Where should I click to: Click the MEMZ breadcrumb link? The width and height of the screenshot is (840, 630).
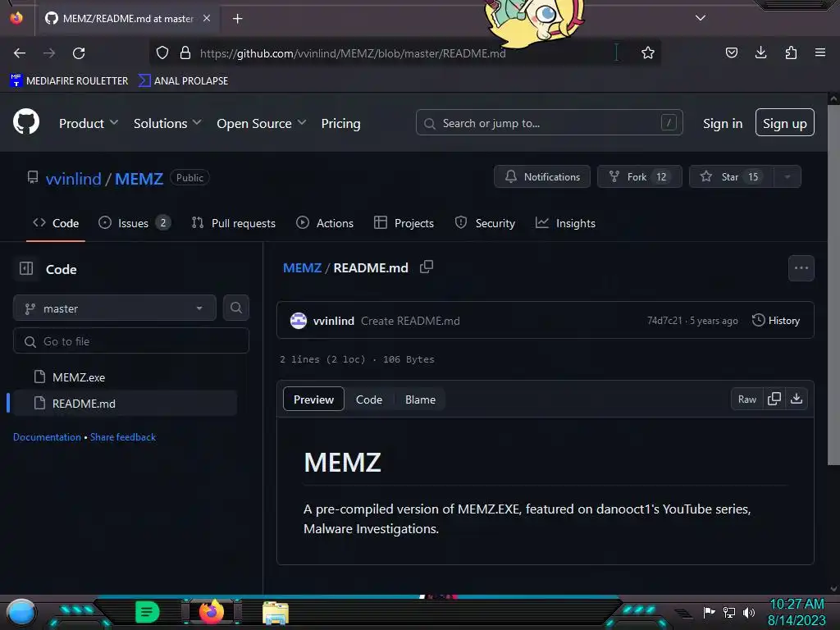coord(302,268)
